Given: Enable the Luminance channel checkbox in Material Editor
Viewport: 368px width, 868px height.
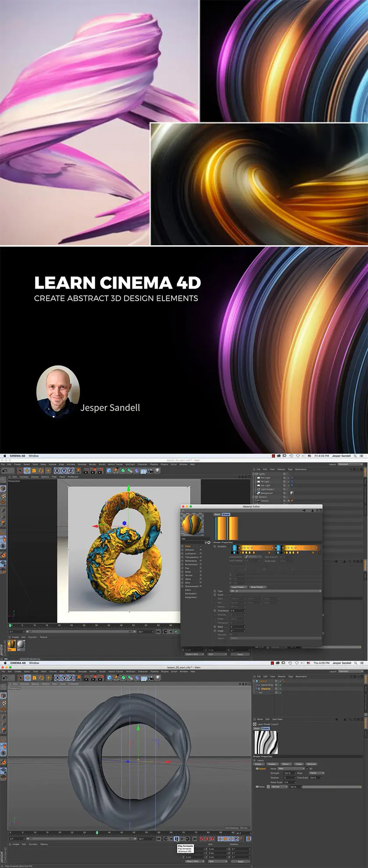Looking at the screenshot, I should pos(200,553).
